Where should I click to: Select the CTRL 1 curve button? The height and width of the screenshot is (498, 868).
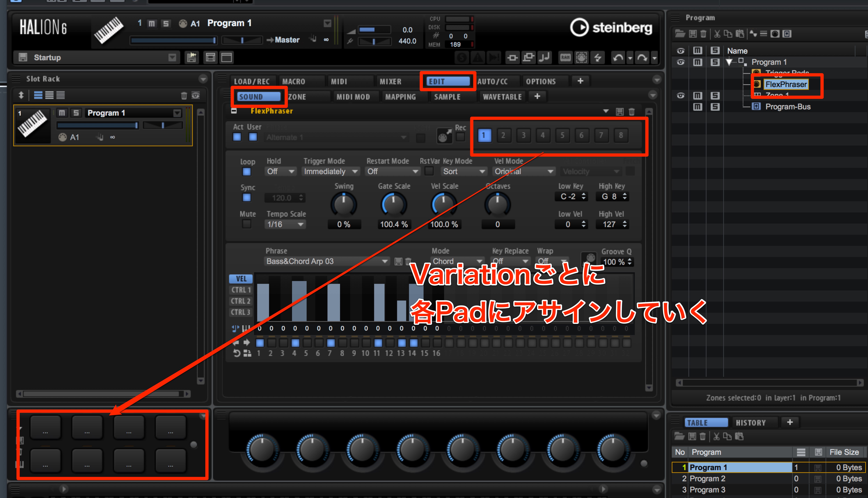241,290
